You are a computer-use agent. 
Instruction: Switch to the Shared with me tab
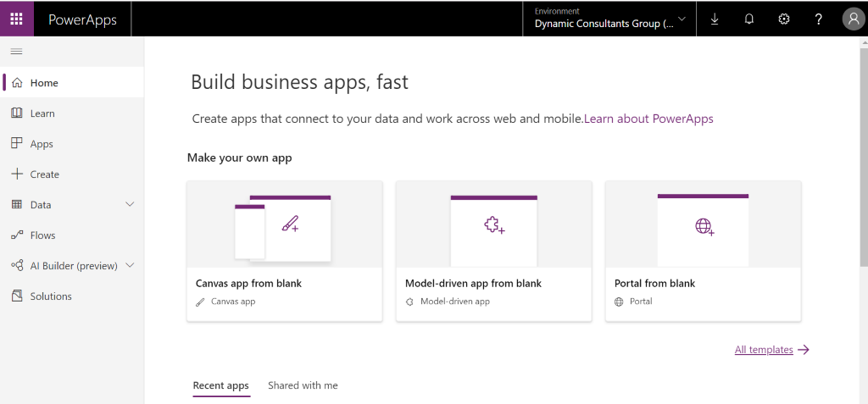[x=303, y=385]
